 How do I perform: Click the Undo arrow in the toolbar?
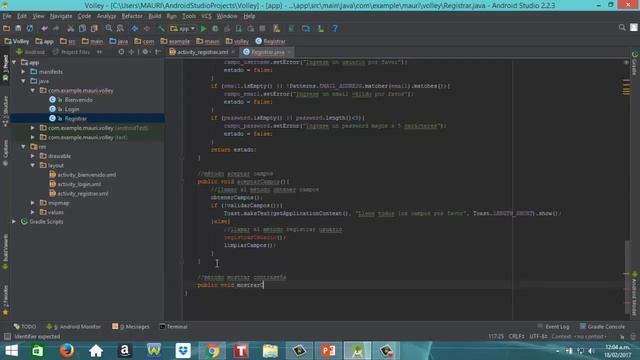coord(44,29)
